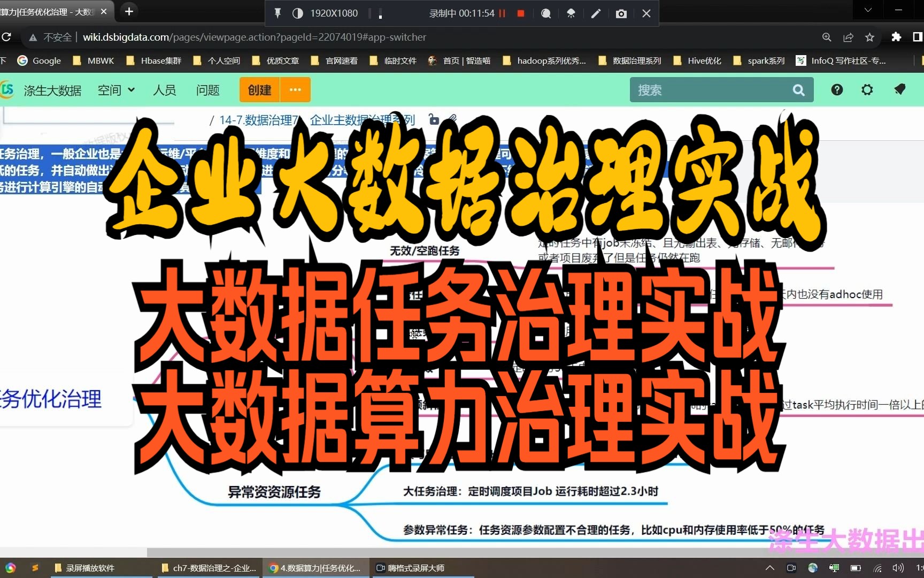
Task: Open ch7-数据治理之-企业 taskbar item
Action: pos(209,568)
